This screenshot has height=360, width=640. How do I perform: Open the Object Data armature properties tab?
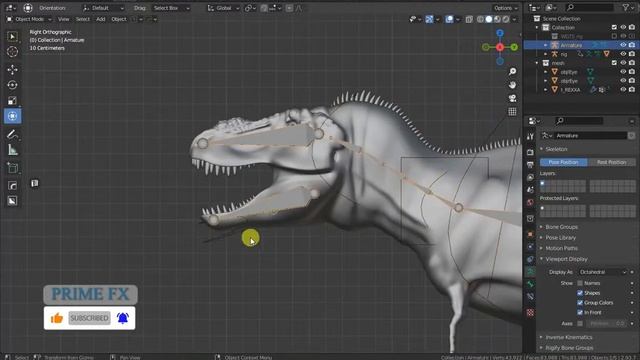530,271
